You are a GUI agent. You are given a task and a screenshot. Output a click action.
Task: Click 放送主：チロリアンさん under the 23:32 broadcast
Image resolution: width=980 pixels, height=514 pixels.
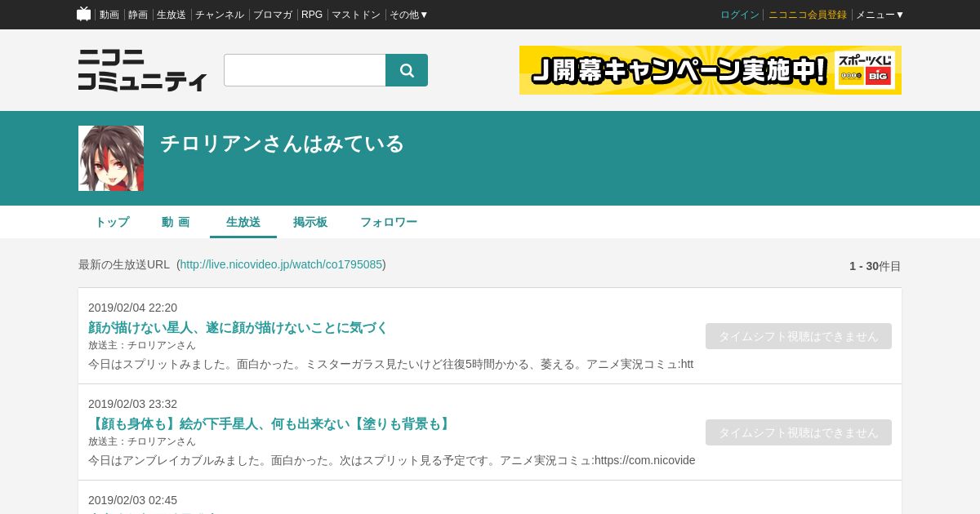coord(142,441)
